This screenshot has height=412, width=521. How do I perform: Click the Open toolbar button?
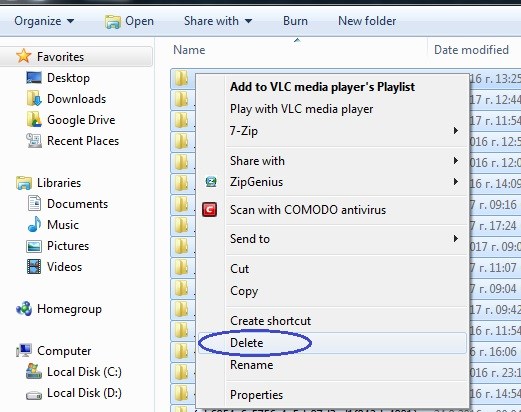(129, 21)
